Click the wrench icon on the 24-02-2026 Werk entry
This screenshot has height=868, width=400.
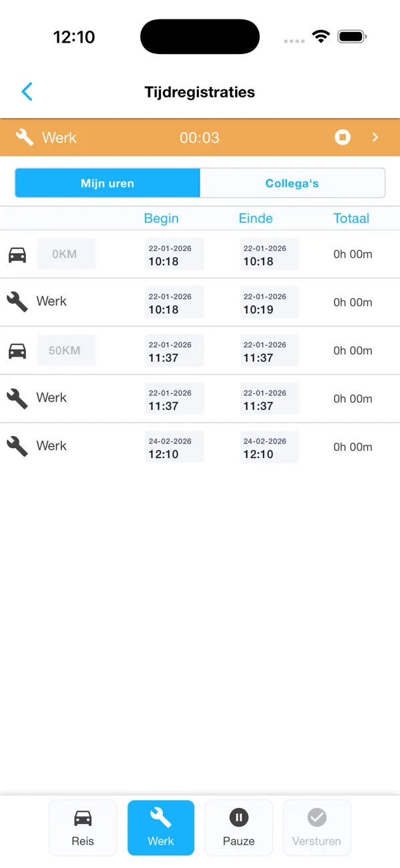pos(17,446)
